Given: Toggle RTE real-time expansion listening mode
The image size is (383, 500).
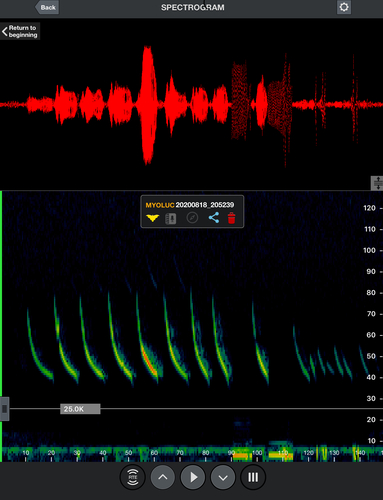Looking at the screenshot, I should coord(133,477).
